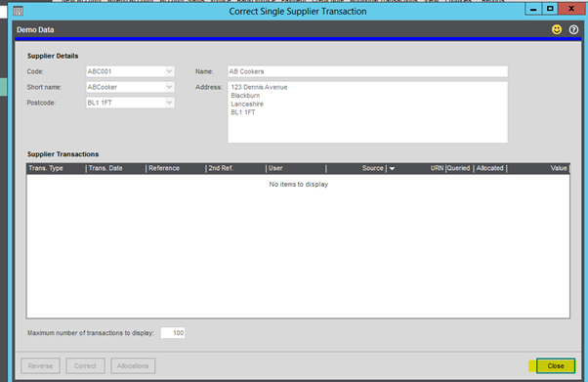Click the Name field AB Cookers
This screenshot has height=382, width=588.
tap(367, 71)
